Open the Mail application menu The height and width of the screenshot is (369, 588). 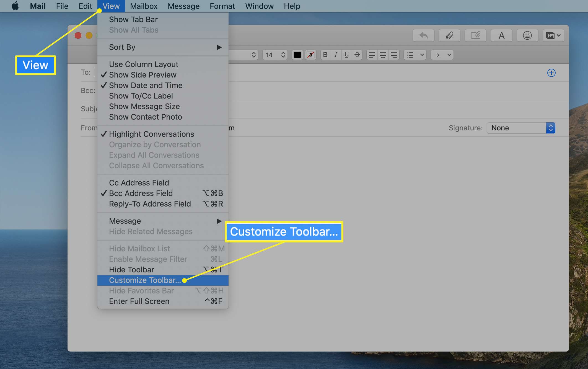(x=38, y=6)
